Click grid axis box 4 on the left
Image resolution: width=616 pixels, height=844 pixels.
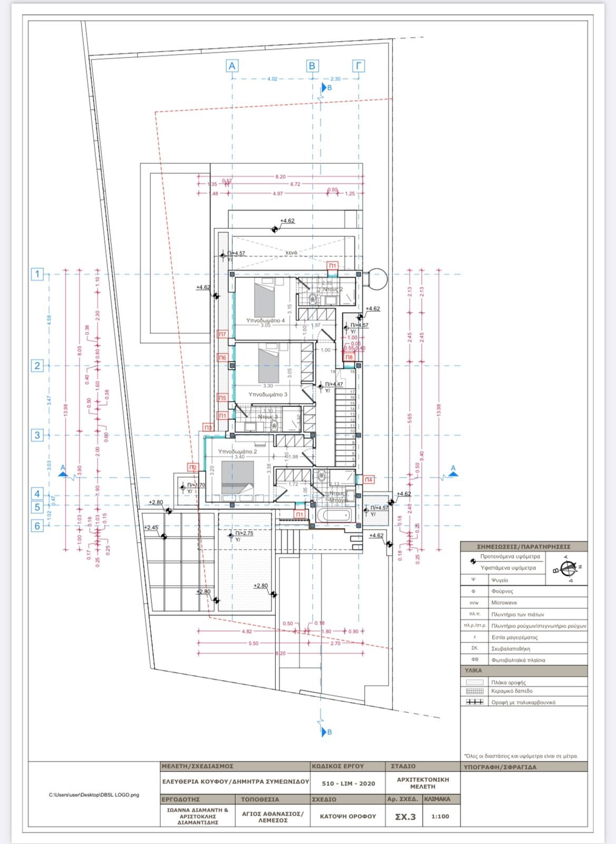(x=37, y=494)
